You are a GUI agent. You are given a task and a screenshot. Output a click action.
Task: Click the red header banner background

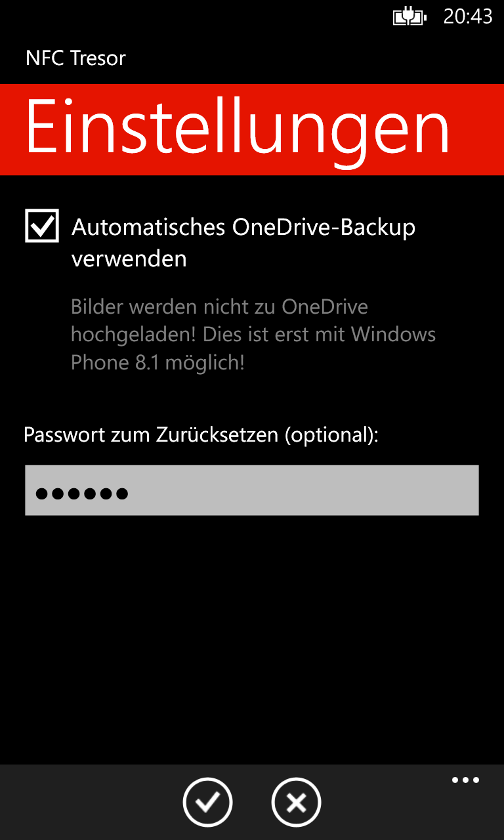[x=478, y=129]
